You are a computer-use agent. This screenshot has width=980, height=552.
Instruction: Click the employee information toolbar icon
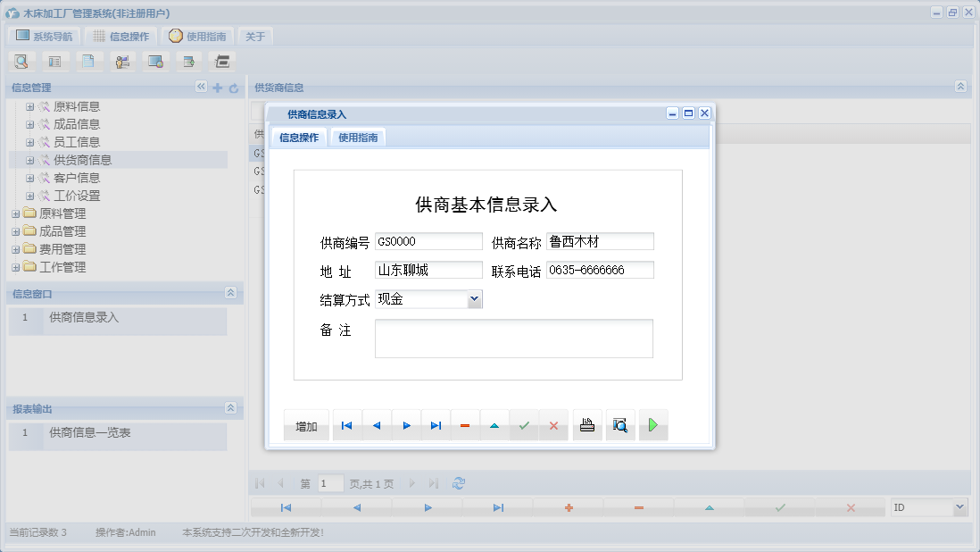122,61
